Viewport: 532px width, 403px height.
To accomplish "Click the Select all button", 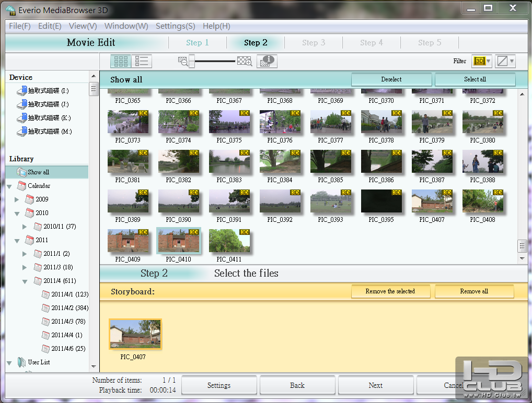I will point(475,79).
